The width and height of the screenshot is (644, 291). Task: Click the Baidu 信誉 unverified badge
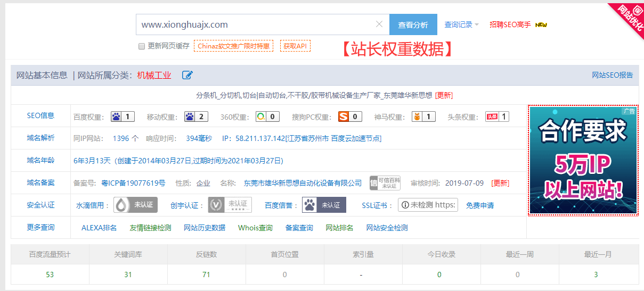324,205
